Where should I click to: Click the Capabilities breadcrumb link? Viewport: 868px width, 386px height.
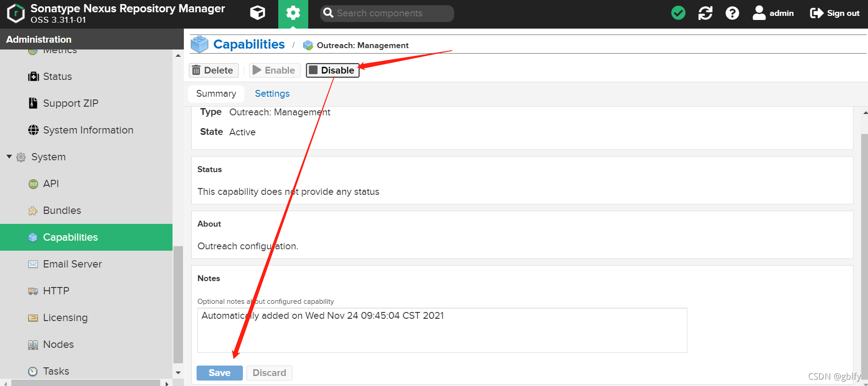[x=249, y=45]
